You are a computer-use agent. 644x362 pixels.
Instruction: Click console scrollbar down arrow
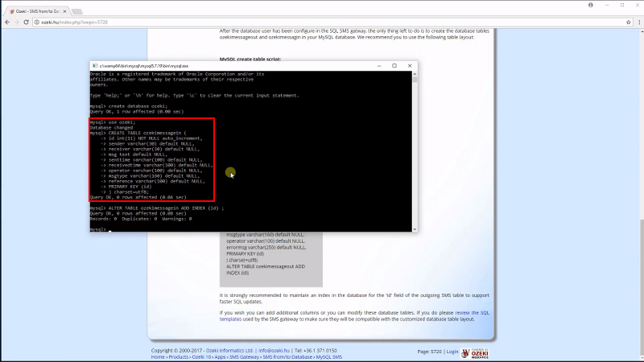[x=415, y=229]
